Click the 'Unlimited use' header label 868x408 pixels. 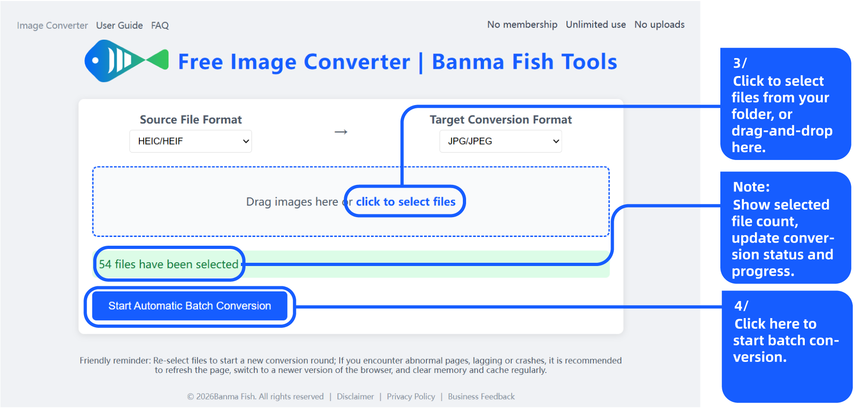(596, 24)
